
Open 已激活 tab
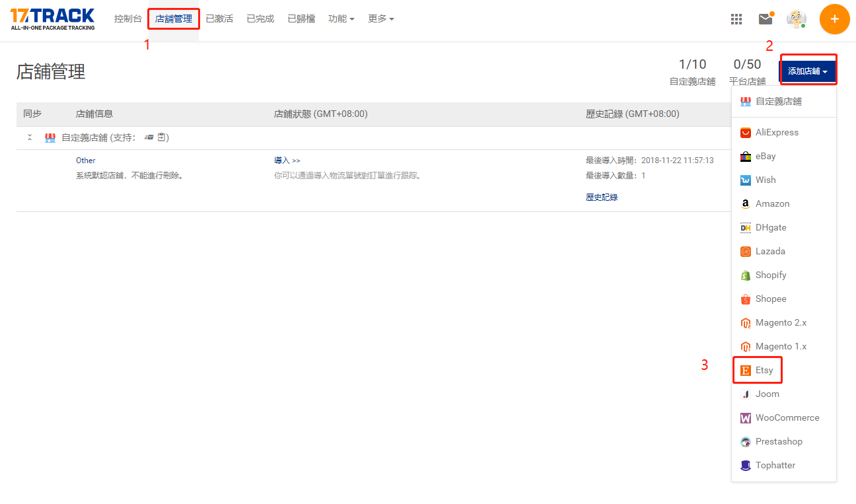(219, 18)
